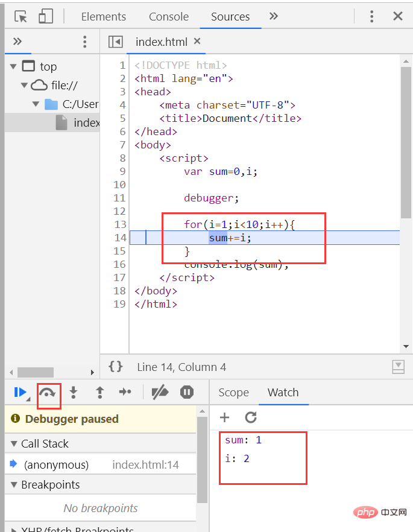
Task: Collapse the C:/User folder node
Action: coord(36,104)
